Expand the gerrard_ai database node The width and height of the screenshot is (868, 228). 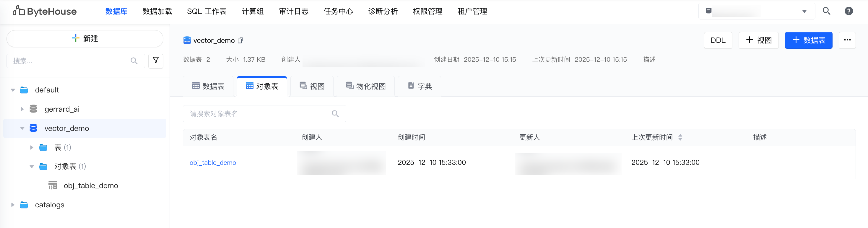(x=22, y=109)
